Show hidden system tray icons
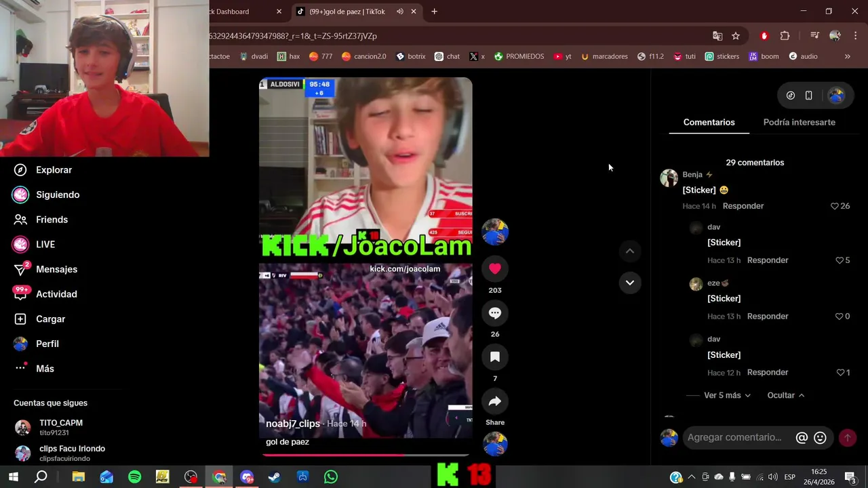Screen dimensions: 868x488 tap(691, 477)
